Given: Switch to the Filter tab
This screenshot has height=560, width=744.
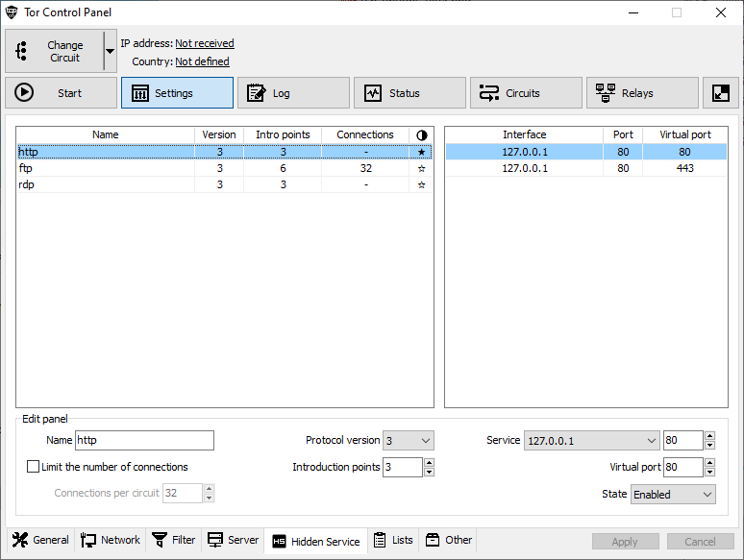Looking at the screenshot, I should pos(174,540).
